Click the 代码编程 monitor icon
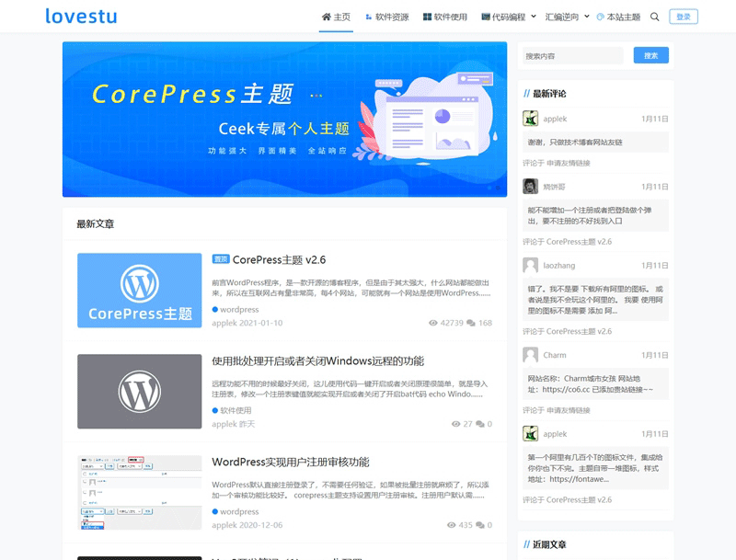The height and width of the screenshot is (560, 736). [486, 17]
